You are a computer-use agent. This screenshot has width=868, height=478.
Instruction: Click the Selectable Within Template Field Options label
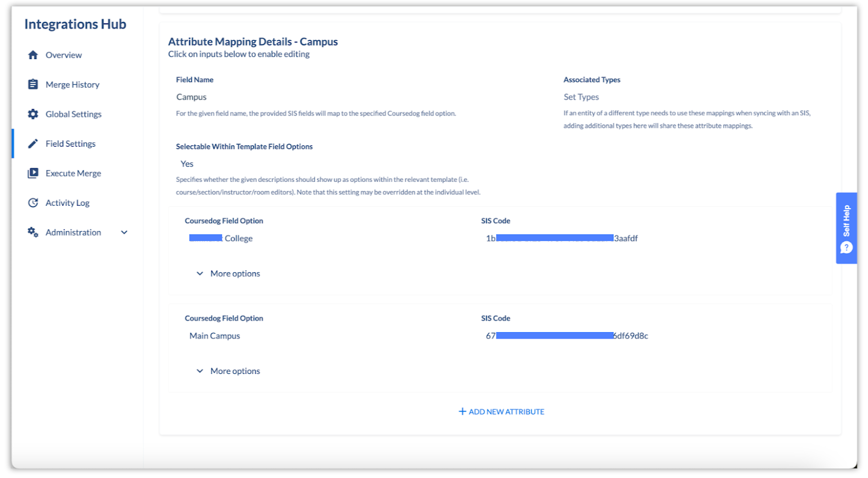tap(244, 146)
